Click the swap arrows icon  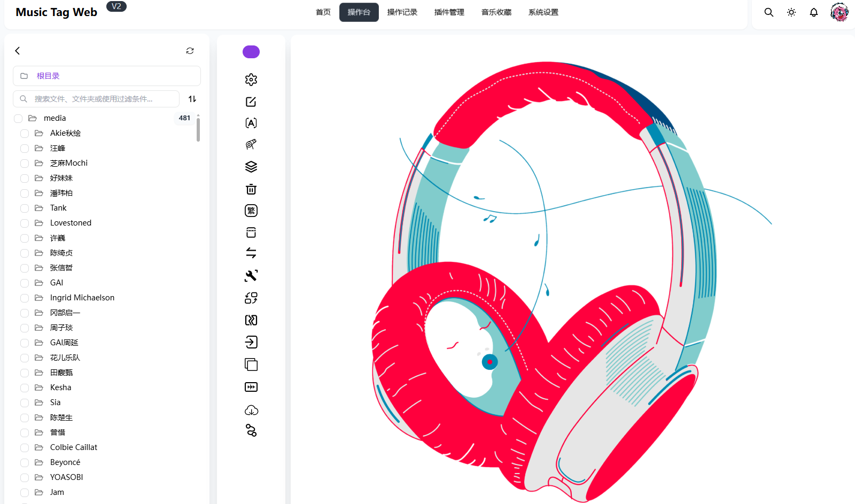251,253
